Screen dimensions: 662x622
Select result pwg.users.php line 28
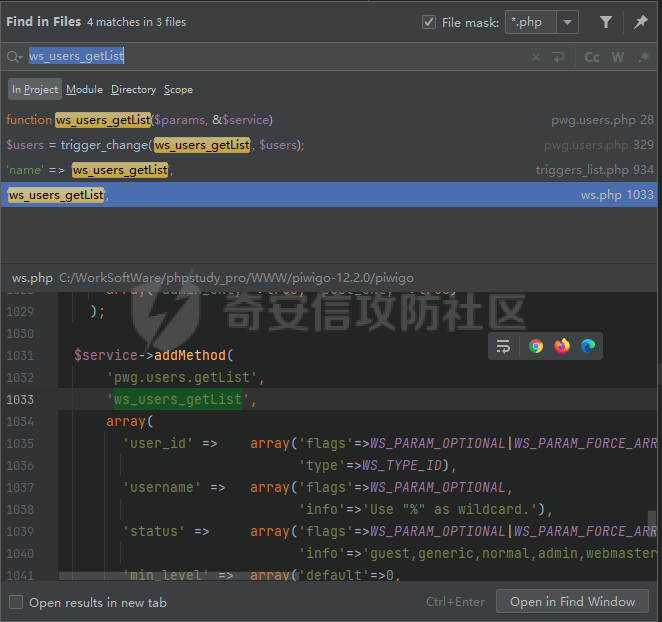pyautogui.click(x=329, y=120)
